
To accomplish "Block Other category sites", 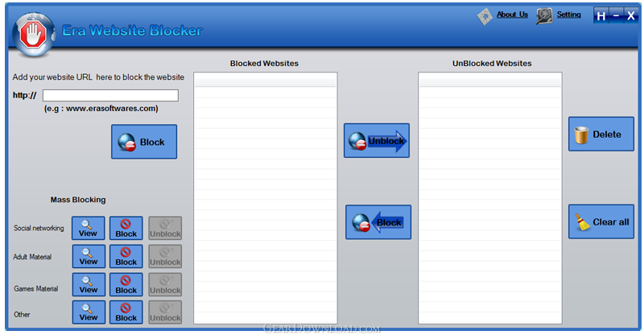I will point(126,312).
